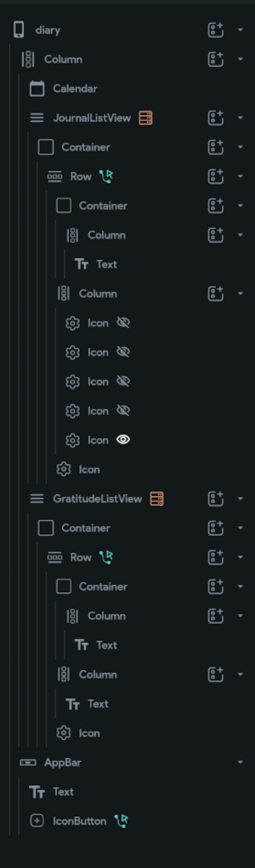This screenshot has width=255, height=868.
Task: Click the orange backend query icon on GratitudeListView
Action: pos(157,499)
